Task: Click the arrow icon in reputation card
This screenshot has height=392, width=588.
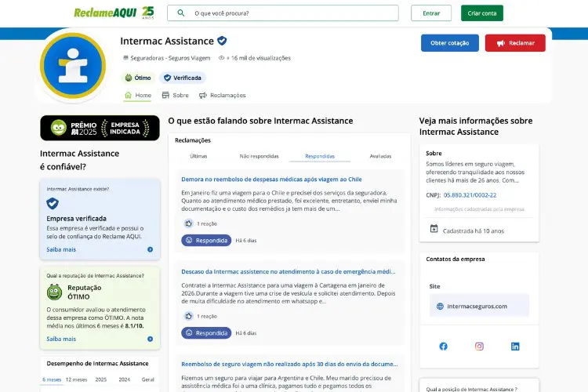Action: [150, 339]
